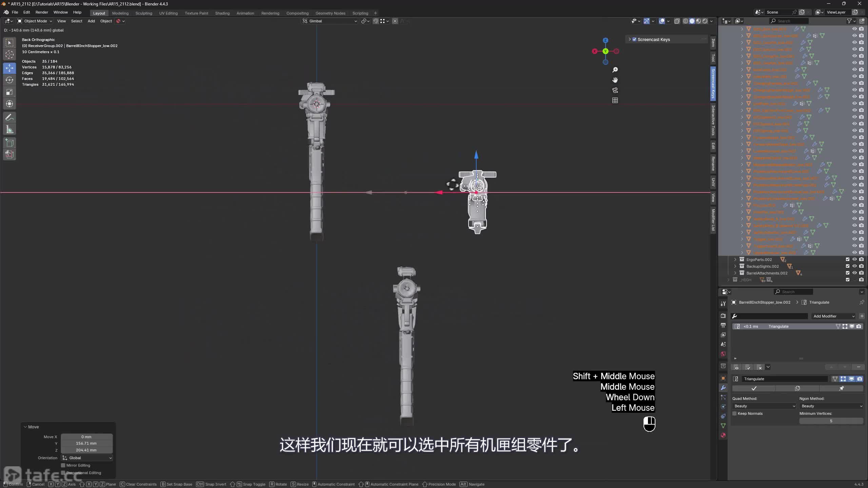
Task: Open the Gimbal transform orientation dropdown
Action: (330, 21)
